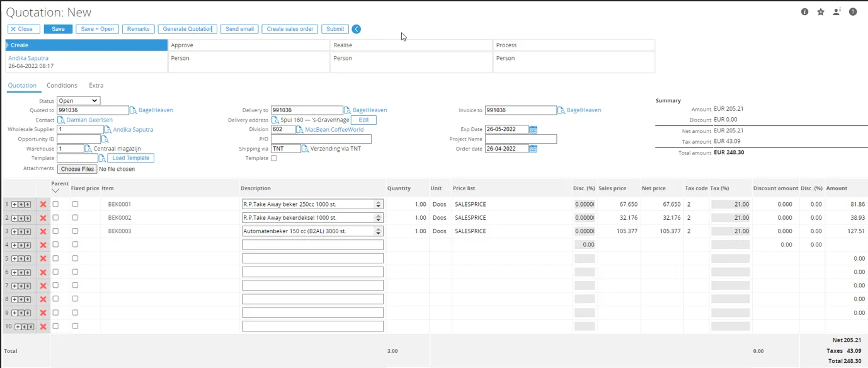
Task: Open Exp Date calendar picker
Action: (533, 130)
